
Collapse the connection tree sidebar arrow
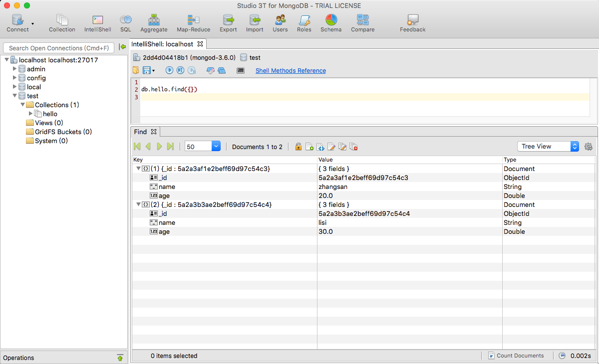(122, 47)
